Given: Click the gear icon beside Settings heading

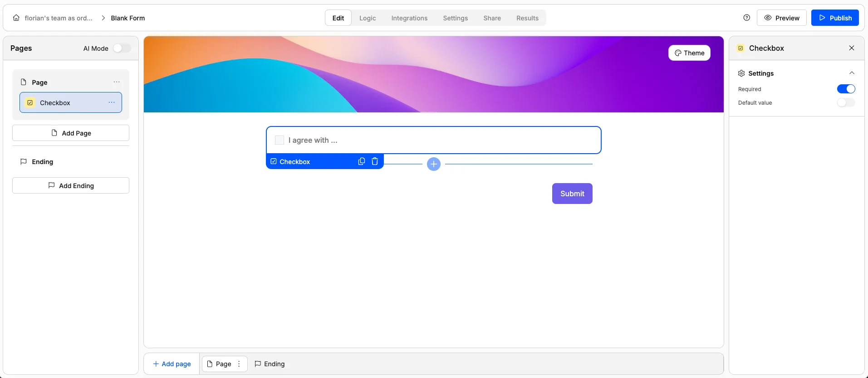Looking at the screenshot, I should (741, 73).
